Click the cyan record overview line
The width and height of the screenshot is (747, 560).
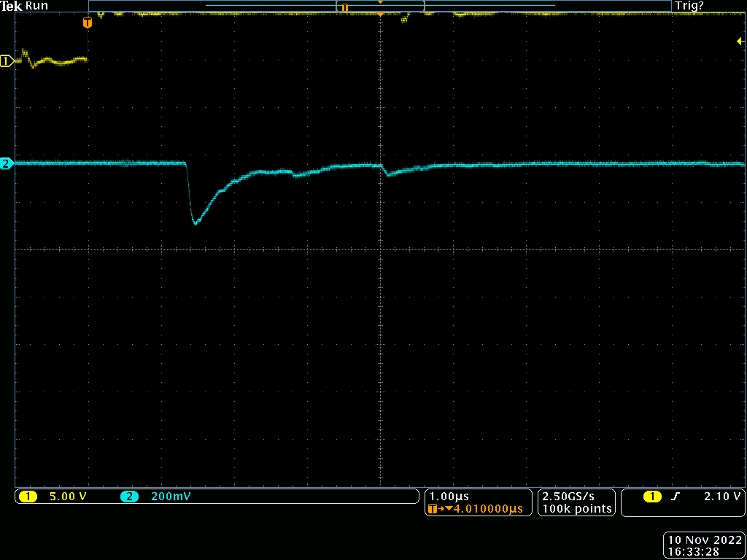[380, 5]
